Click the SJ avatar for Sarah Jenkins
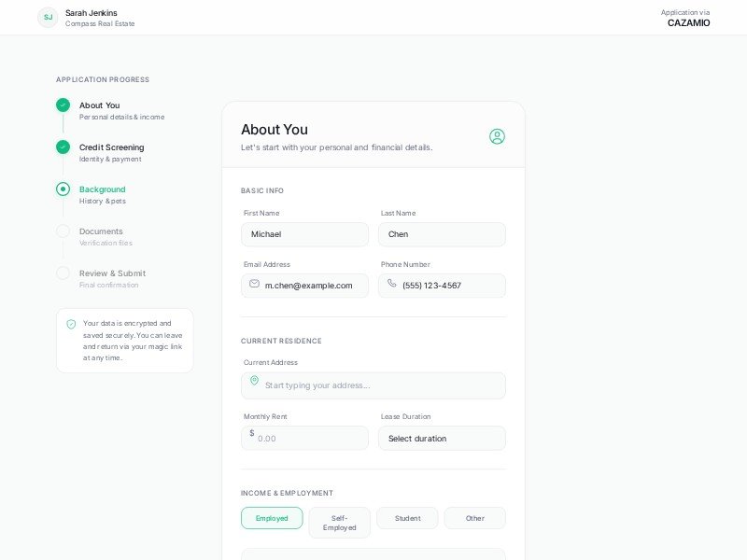 (48, 17)
